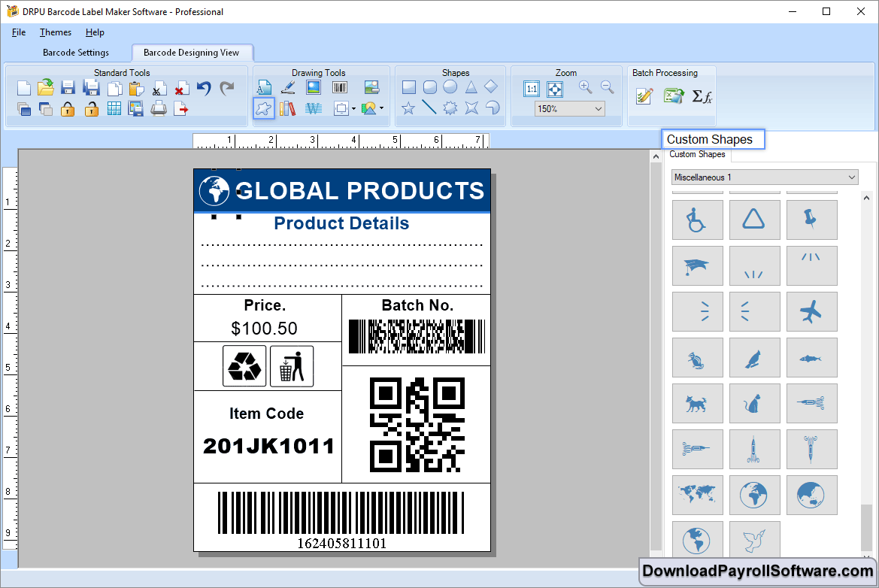The height and width of the screenshot is (588, 879).
Task: Click the Undo arrow in Standard Tools
Action: pyautogui.click(x=204, y=89)
